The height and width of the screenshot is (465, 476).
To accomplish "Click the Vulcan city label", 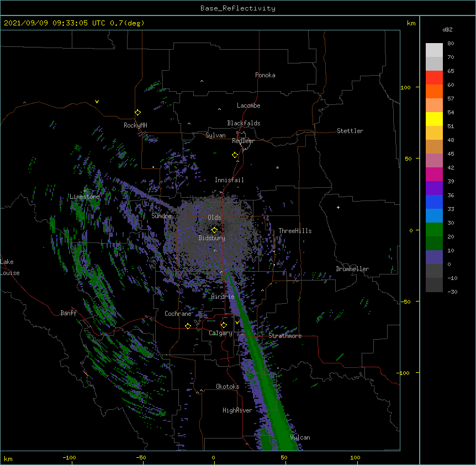I will tap(300, 437).
